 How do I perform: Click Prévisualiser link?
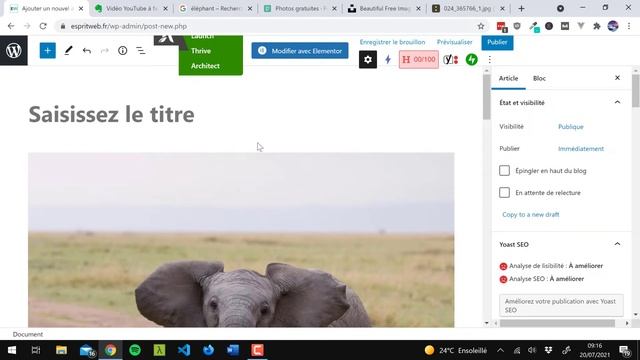(454, 42)
